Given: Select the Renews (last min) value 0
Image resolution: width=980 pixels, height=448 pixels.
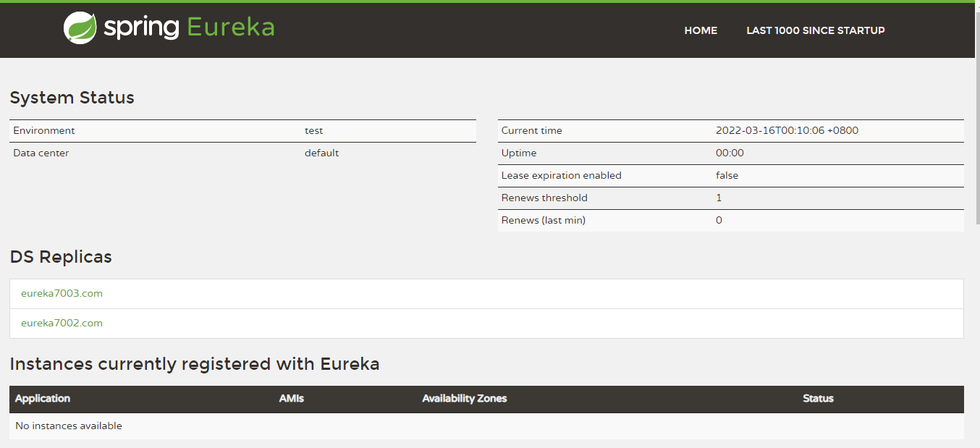Looking at the screenshot, I should click(x=719, y=221).
